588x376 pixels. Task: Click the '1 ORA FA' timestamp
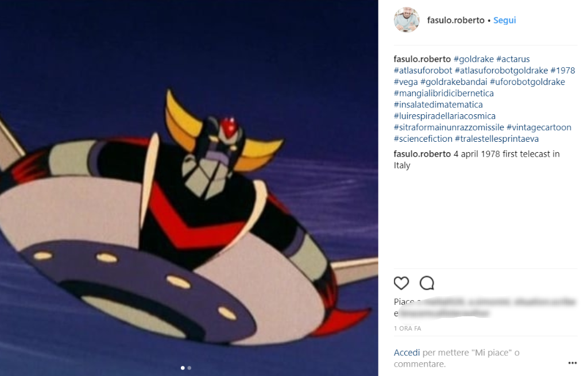(x=407, y=328)
